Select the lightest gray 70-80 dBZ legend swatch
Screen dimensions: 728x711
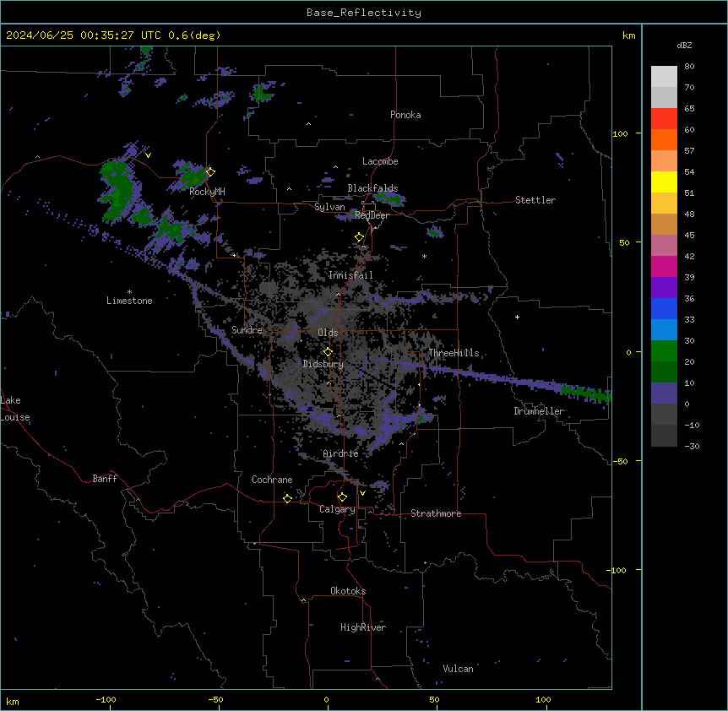tap(664, 76)
